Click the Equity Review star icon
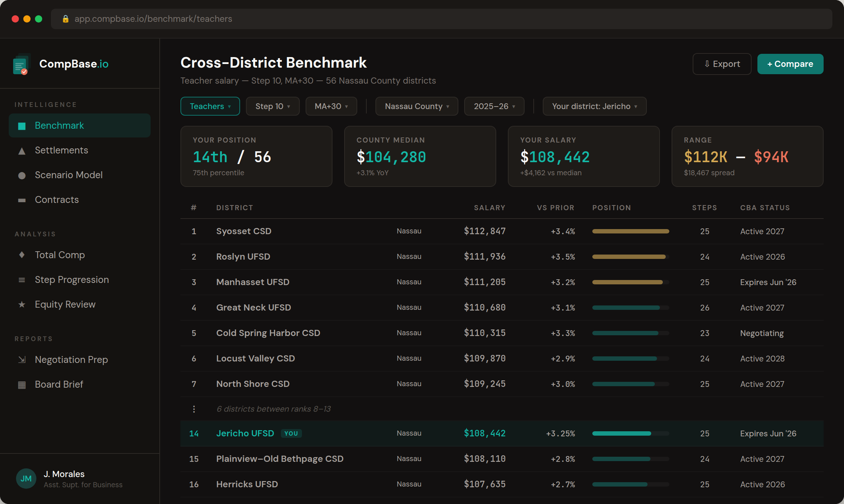The image size is (844, 504). 22,304
